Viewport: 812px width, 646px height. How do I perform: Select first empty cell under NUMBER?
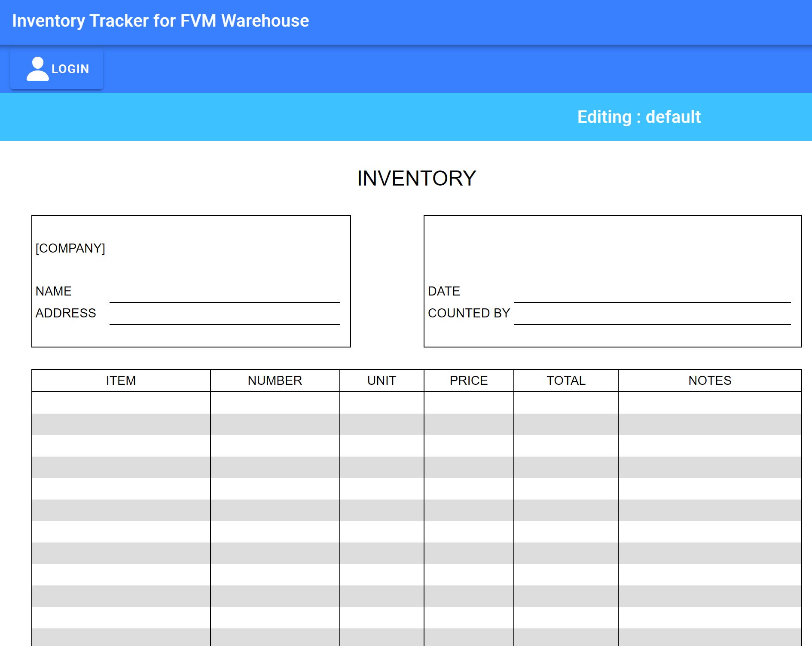(275, 403)
